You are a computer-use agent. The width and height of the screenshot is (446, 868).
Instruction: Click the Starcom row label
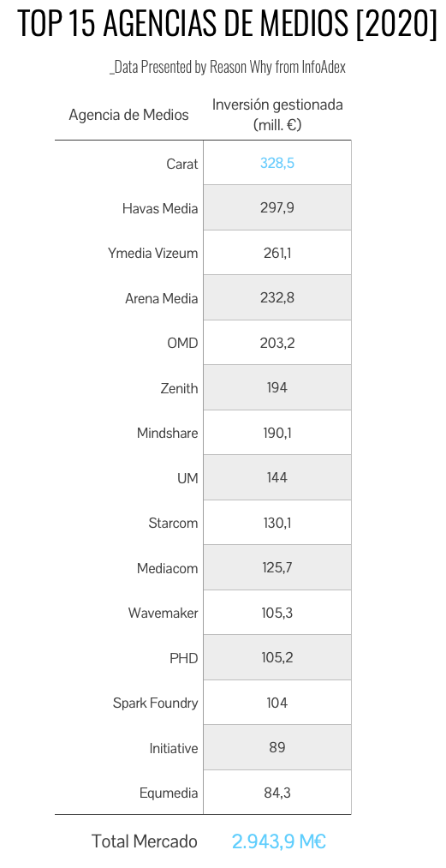(173, 524)
